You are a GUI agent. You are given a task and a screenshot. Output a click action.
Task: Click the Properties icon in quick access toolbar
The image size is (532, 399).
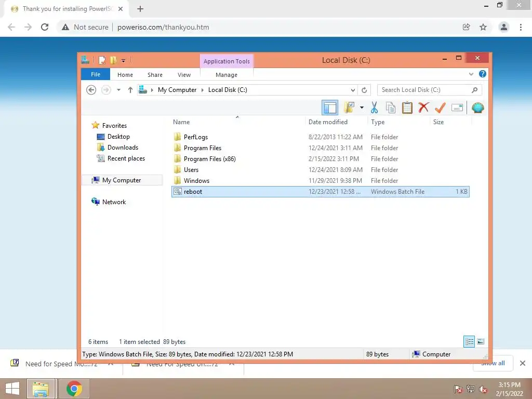coord(102,60)
